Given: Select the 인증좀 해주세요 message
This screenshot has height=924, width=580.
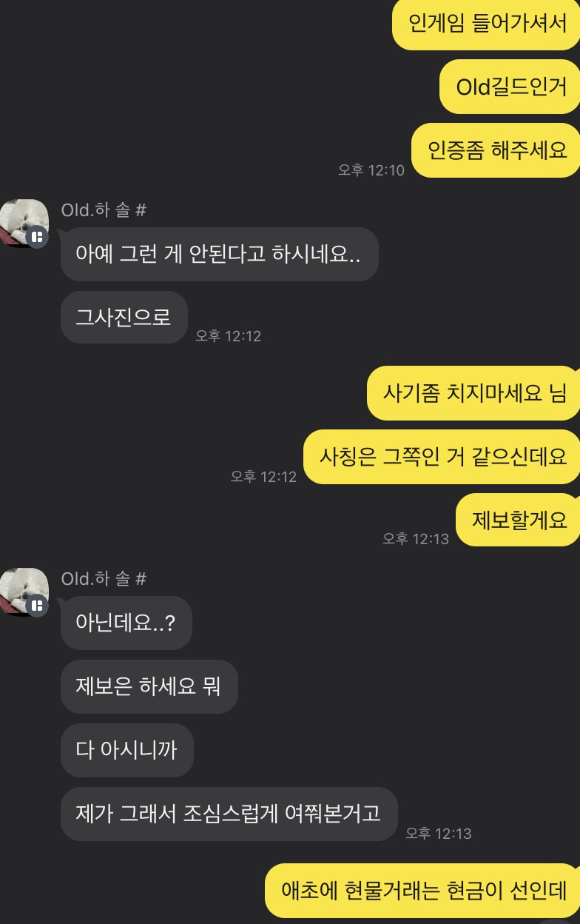Looking at the screenshot, I should (x=496, y=150).
